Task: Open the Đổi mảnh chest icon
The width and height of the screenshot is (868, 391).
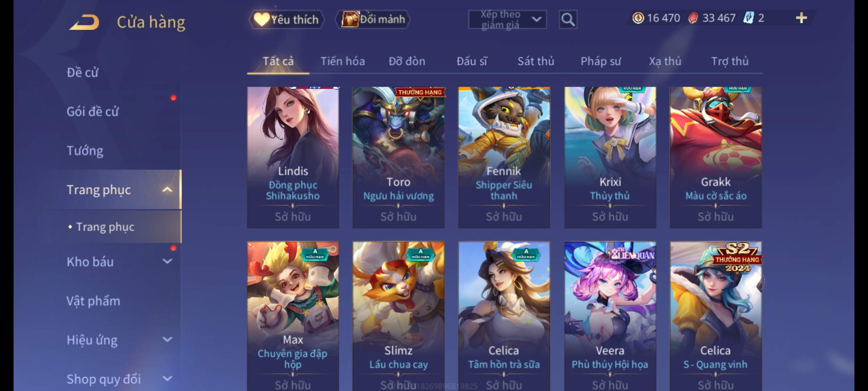Action: pos(350,19)
